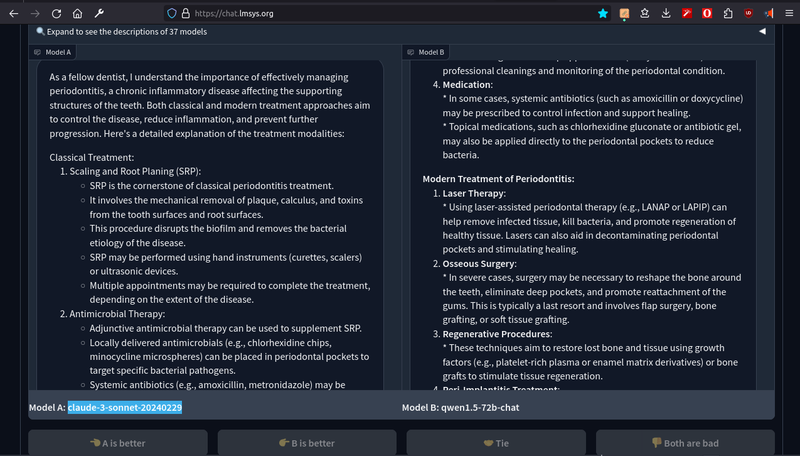This screenshot has height=456, width=800.
Task: Click the site security padlock icon
Action: tap(186, 14)
